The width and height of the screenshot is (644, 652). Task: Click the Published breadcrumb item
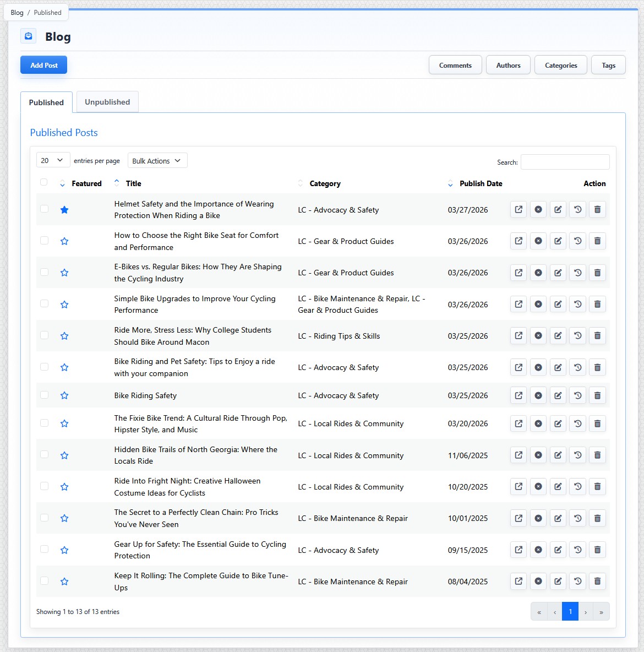47,13
